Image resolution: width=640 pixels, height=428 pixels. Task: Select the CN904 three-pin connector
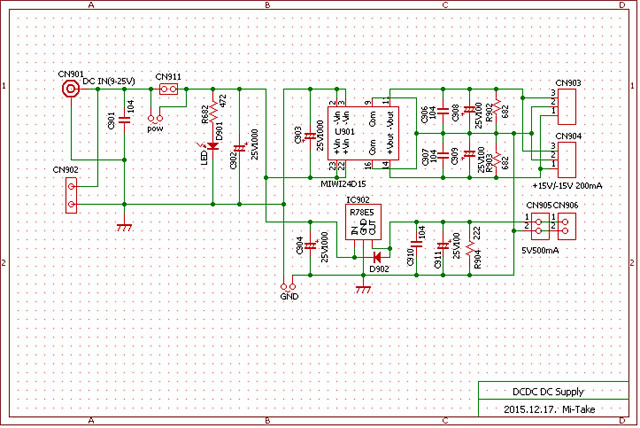(x=567, y=156)
